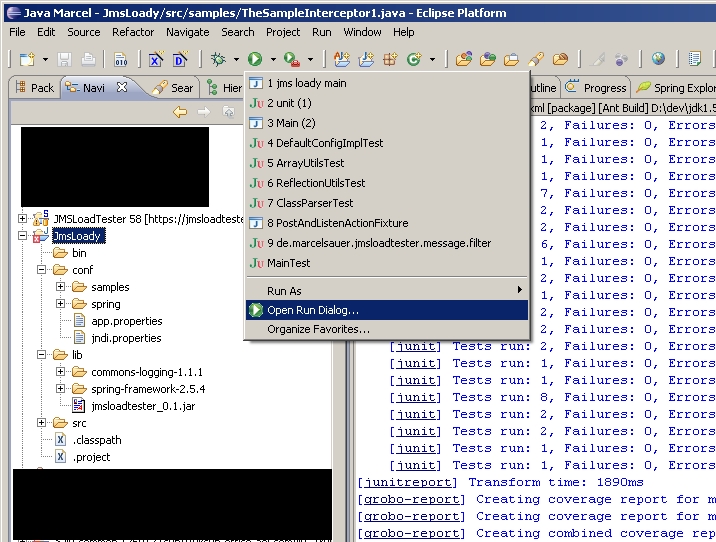Click the Print icon in toolbar

(x=88, y=59)
